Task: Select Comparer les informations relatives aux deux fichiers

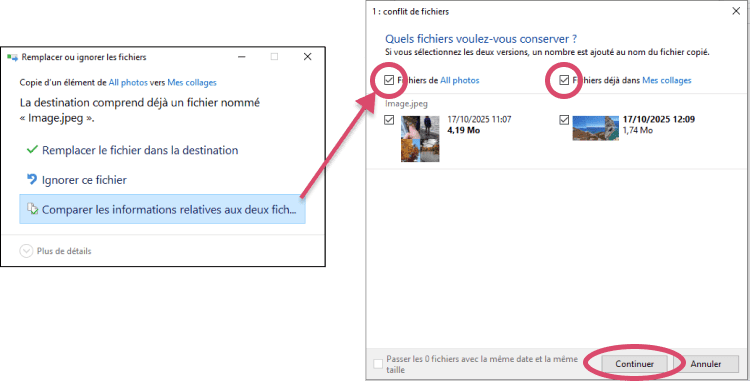Action: [x=162, y=209]
